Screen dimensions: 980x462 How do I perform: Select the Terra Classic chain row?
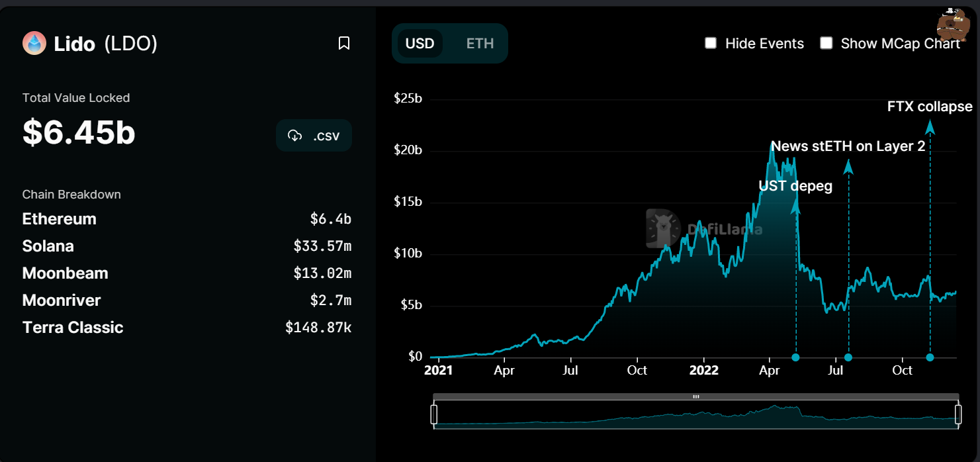pos(187,328)
